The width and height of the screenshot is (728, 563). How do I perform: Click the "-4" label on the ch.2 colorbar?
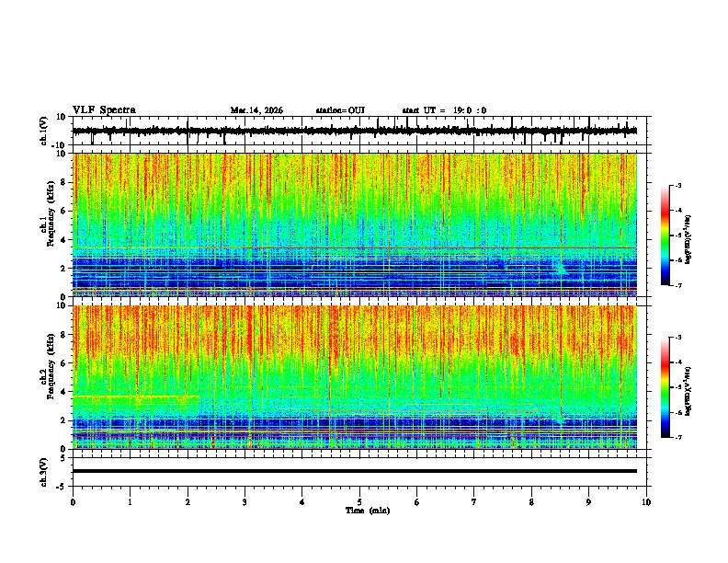point(677,362)
